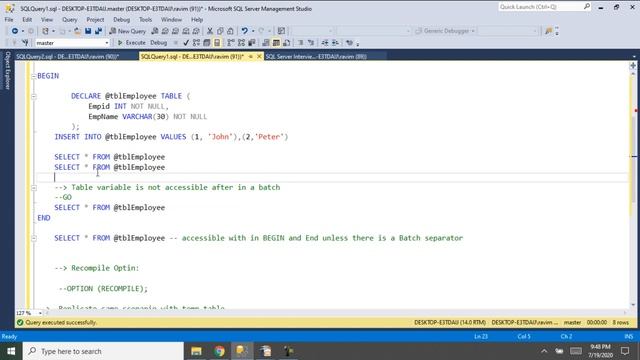The image size is (640, 360).
Task: Click the Database Engine Query icon
Action: 155,31
